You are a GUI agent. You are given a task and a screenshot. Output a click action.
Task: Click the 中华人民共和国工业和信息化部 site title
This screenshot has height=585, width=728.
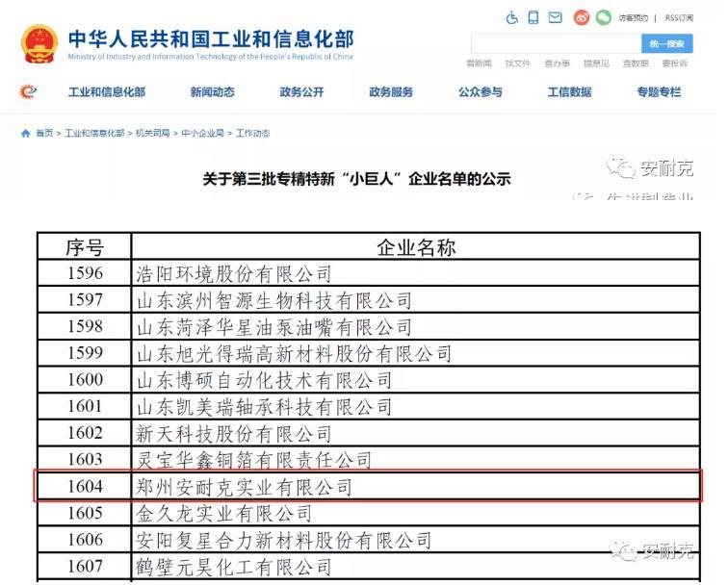pyautogui.click(x=211, y=39)
